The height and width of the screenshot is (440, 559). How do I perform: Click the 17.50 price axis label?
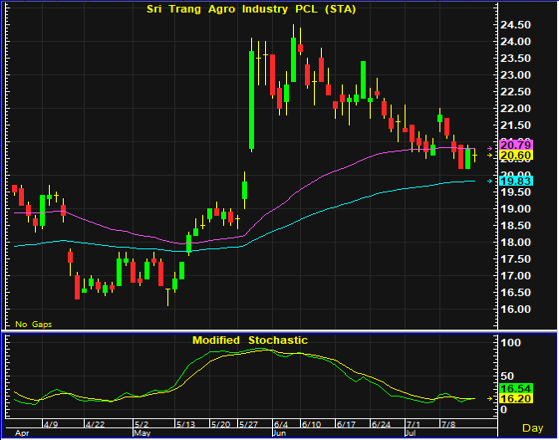pyautogui.click(x=516, y=259)
